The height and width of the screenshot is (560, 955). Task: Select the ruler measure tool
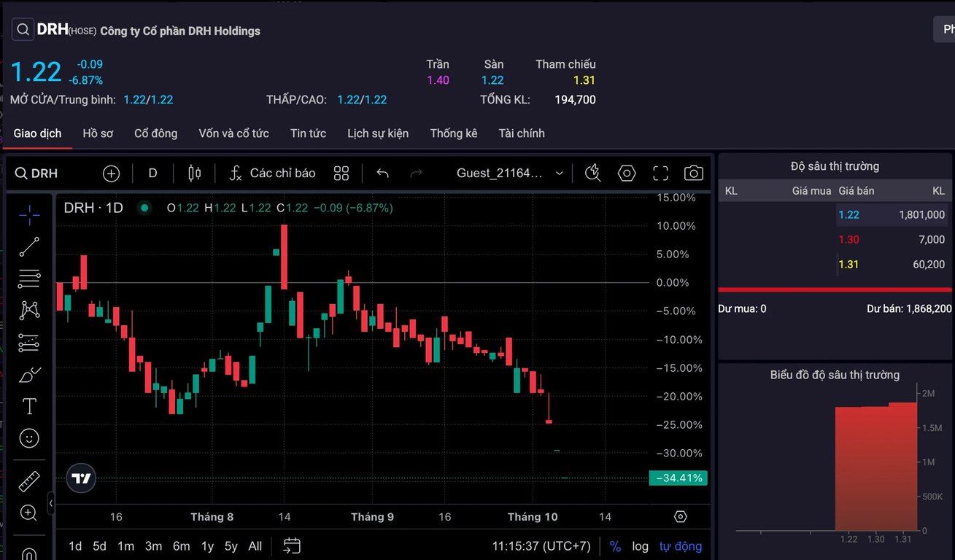tap(29, 481)
